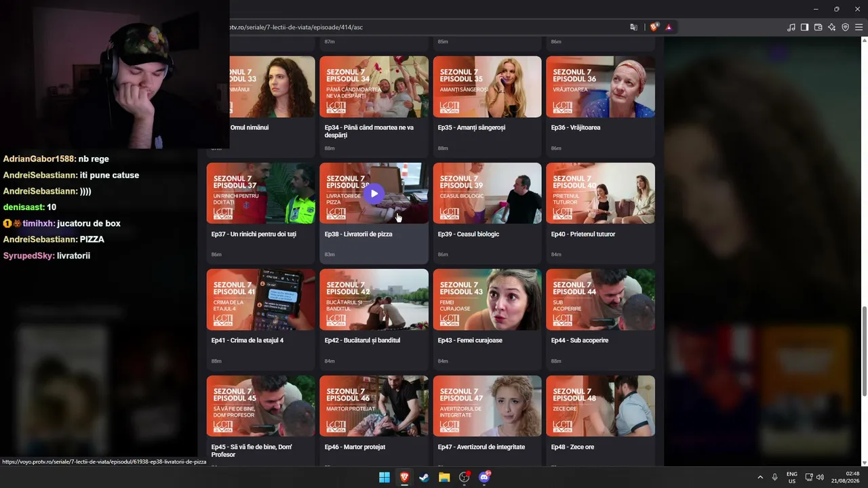This screenshot has height=488, width=868.
Task: Click title text 'Ep42 - Bucătarul și banditul'
Action: click(362, 340)
